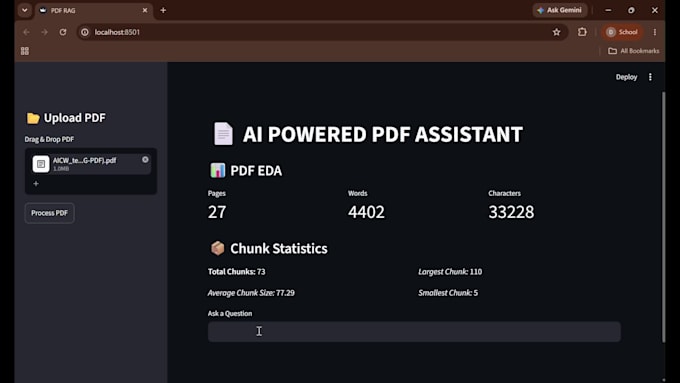Click the PDF EDA chart icon

click(218, 170)
